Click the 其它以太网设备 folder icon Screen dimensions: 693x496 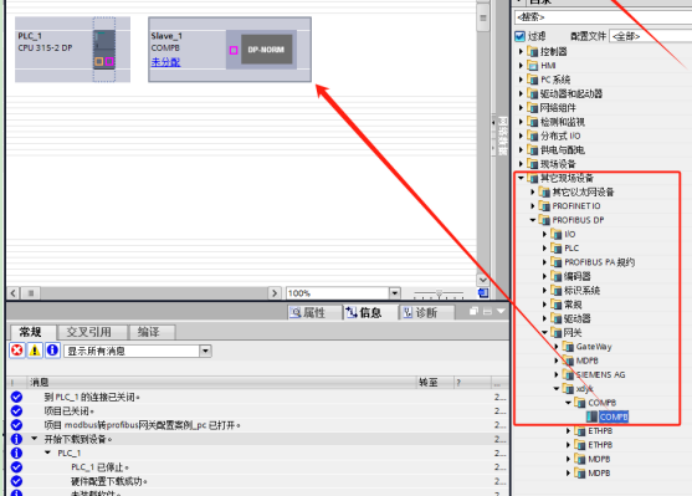point(545,192)
